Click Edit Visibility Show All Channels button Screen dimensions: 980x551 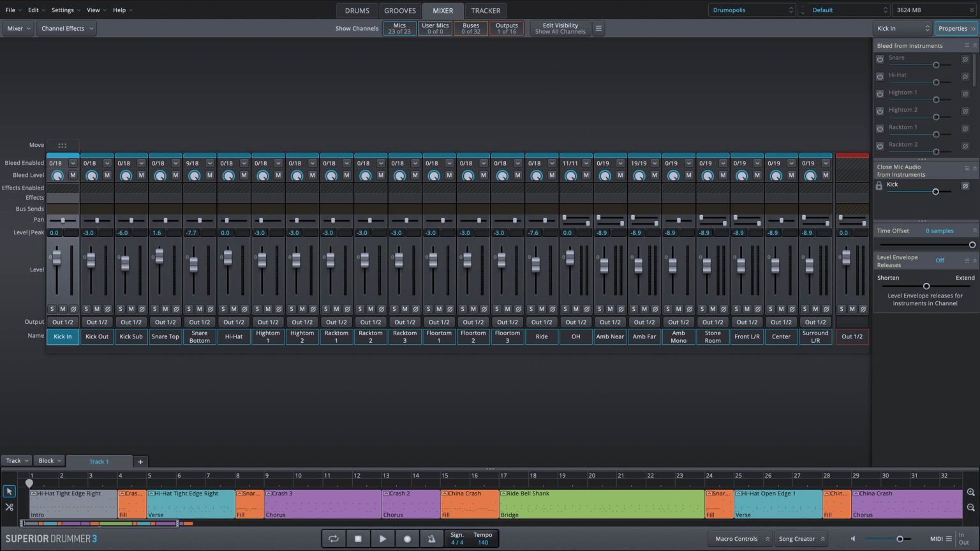pos(560,28)
